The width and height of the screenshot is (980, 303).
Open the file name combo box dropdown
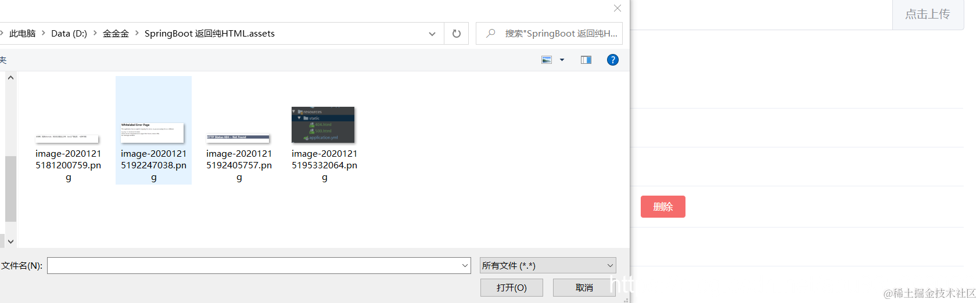tap(465, 266)
